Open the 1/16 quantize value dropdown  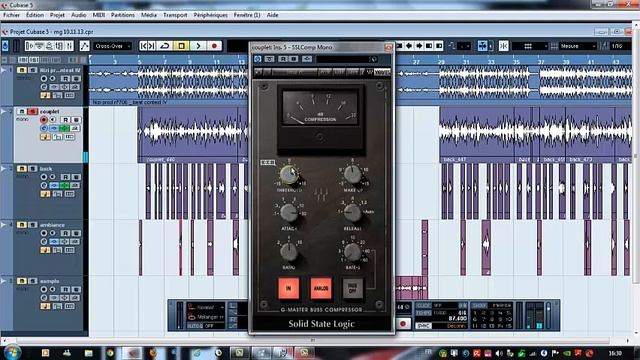(620, 46)
